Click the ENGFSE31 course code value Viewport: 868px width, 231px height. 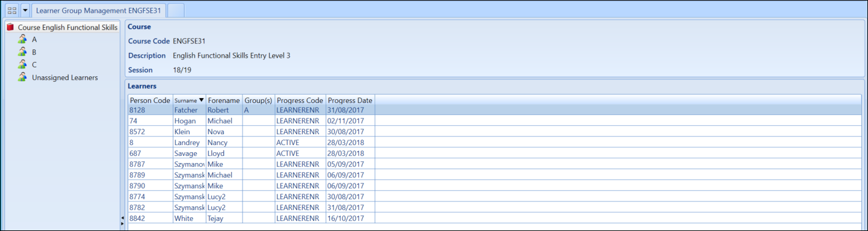[x=189, y=41]
